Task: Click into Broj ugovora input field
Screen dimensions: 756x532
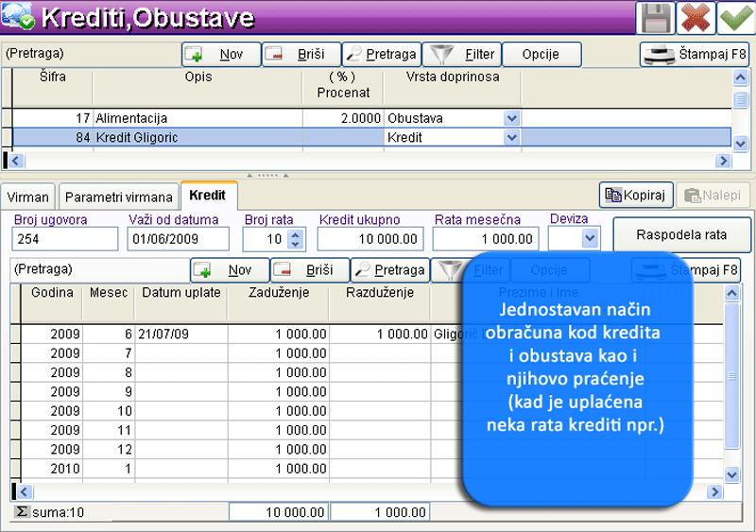Action: [x=64, y=239]
